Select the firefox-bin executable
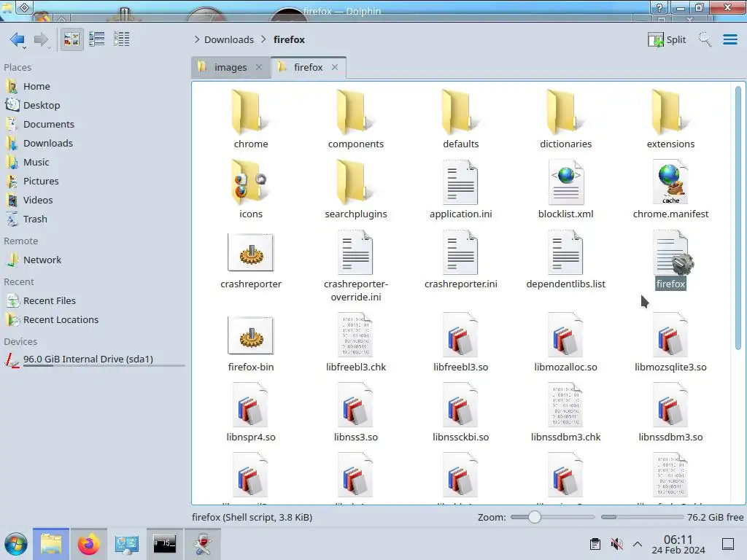 point(251,343)
